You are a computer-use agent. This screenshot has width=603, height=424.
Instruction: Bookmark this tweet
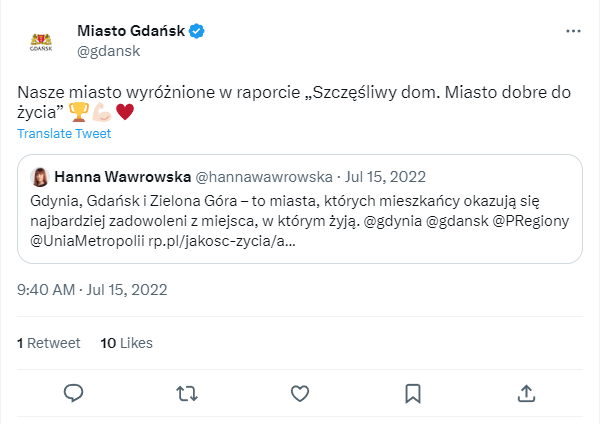tap(412, 393)
